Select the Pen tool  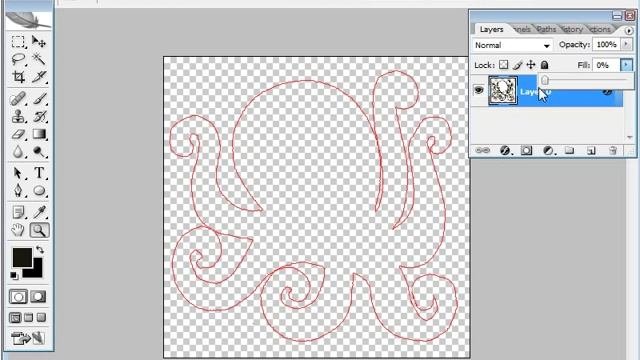18,191
